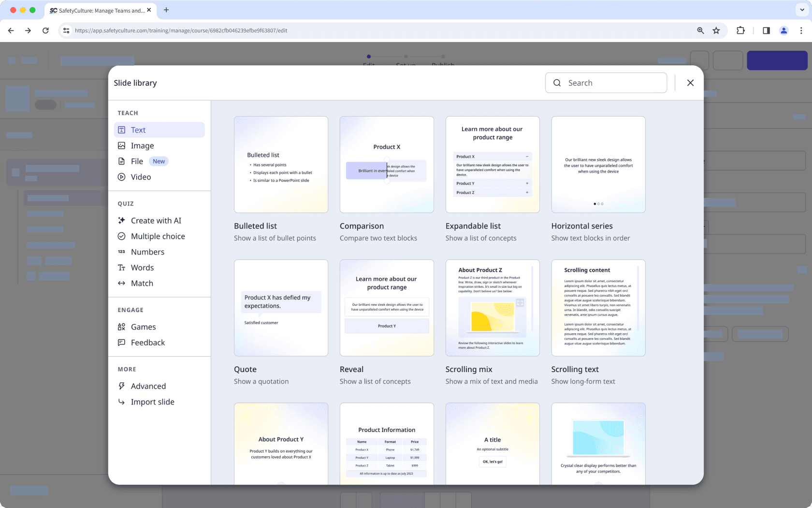Image resolution: width=812 pixels, height=508 pixels.
Task: Open Create with AI quiz builder
Action: pos(156,220)
